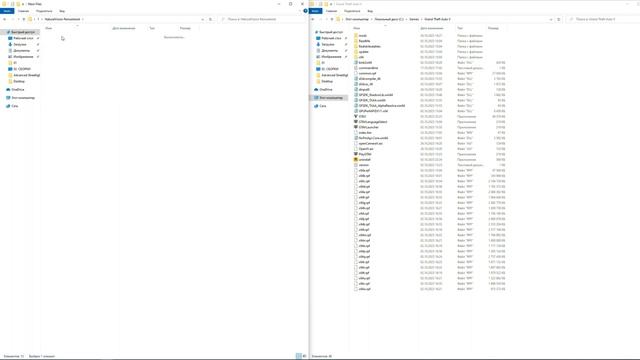Click Back arrow in left Explorer window
Image resolution: width=640 pixels, height=360 pixels.
tap(4, 19)
